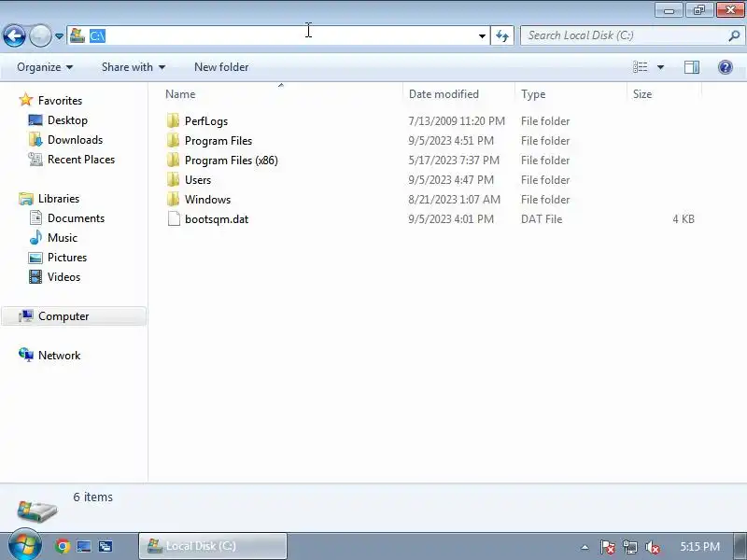Image resolution: width=747 pixels, height=560 pixels.
Task: Open the Windows Start button
Action: (x=25, y=546)
